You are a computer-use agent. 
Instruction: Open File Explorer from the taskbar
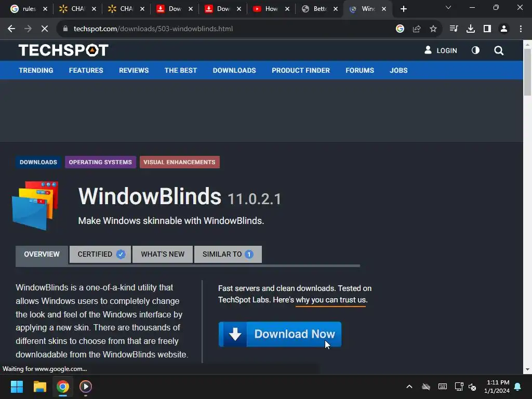(x=39, y=387)
